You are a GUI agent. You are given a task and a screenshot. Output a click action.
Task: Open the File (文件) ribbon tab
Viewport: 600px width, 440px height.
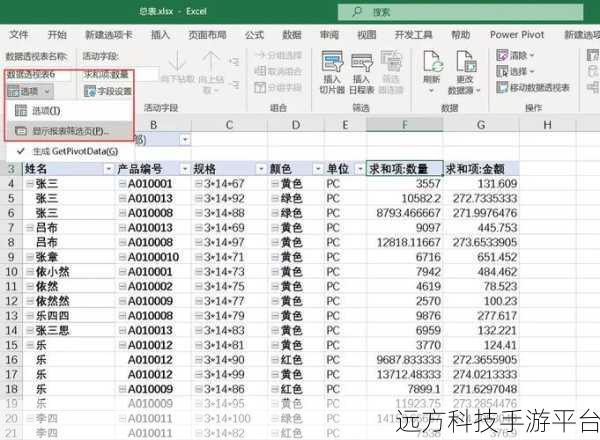click(x=18, y=35)
